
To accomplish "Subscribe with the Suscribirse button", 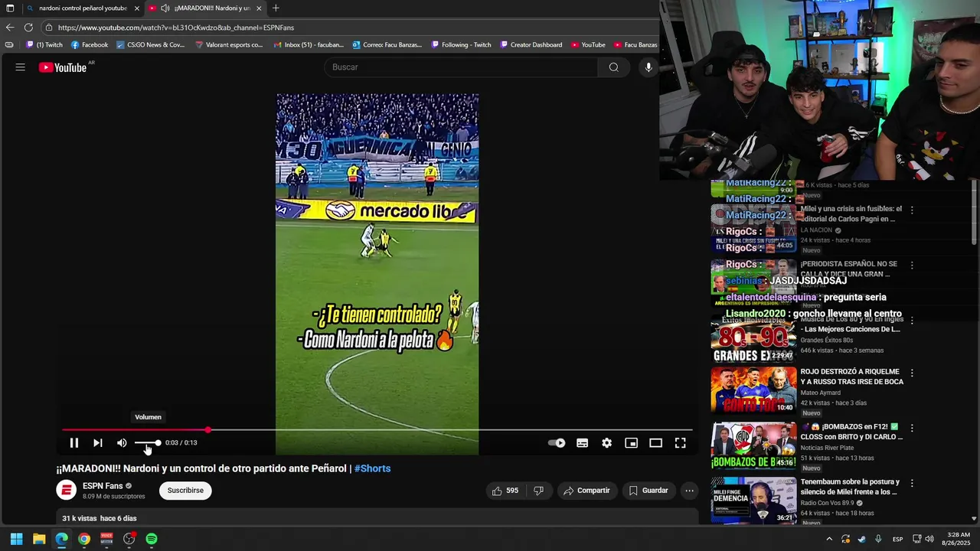I will click(x=185, y=491).
